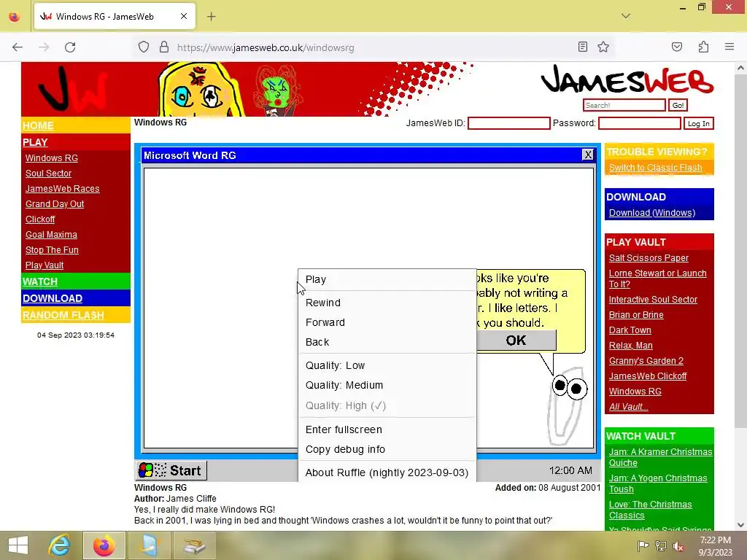This screenshot has width=747, height=560.
Task: Click the Windows RG Start button
Action: (171, 470)
